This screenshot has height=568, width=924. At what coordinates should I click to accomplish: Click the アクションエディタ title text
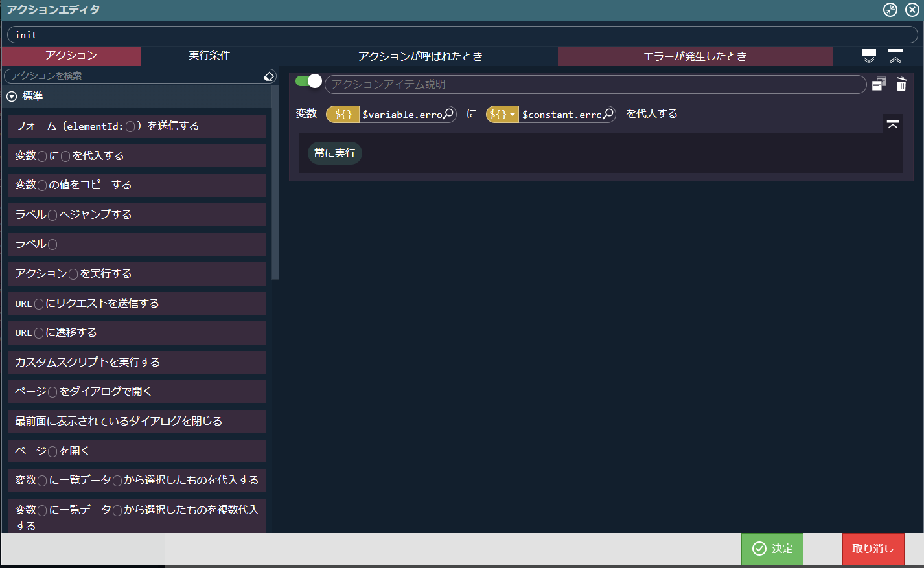[53, 10]
